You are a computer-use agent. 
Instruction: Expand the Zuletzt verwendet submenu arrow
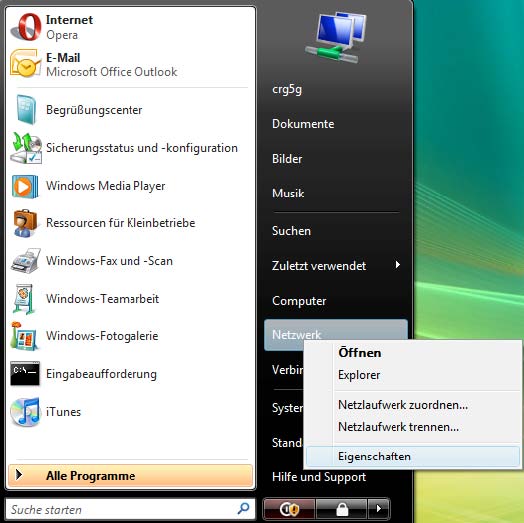397,265
